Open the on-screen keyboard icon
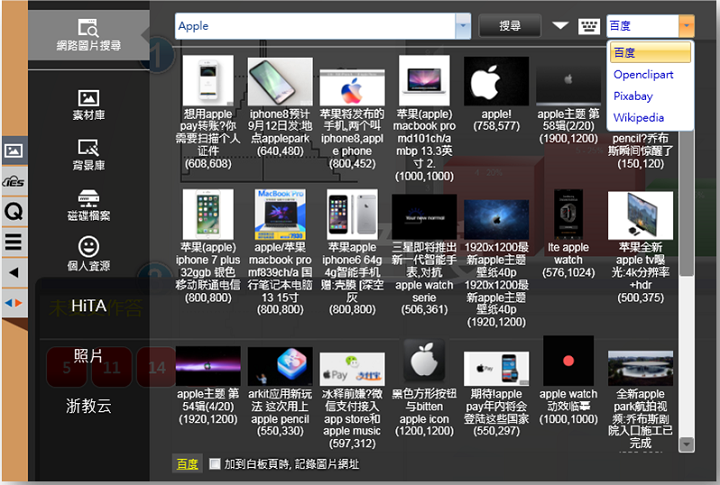Image resolution: width=720 pixels, height=485 pixels. click(589, 26)
